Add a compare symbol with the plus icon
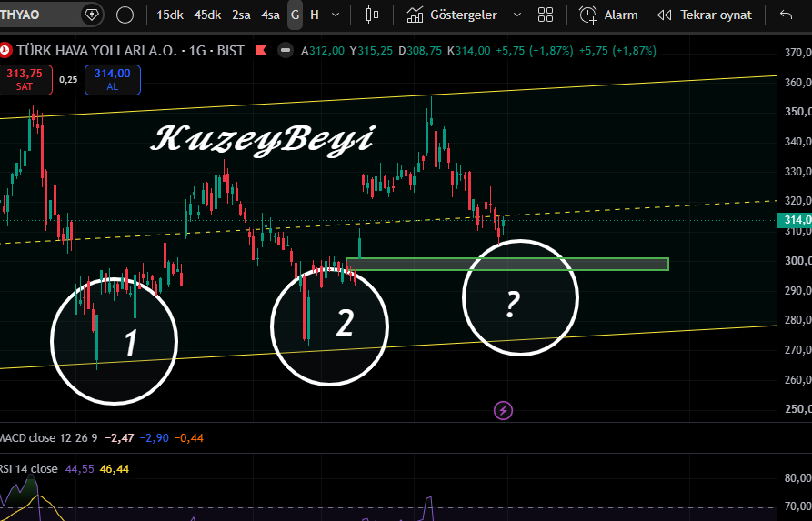The height and width of the screenshot is (521, 812). [x=125, y=15]
